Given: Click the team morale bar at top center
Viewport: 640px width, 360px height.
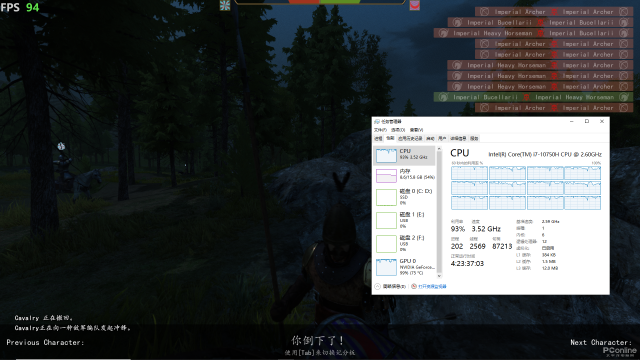Looking at the screenshot, I should point(320,2).
